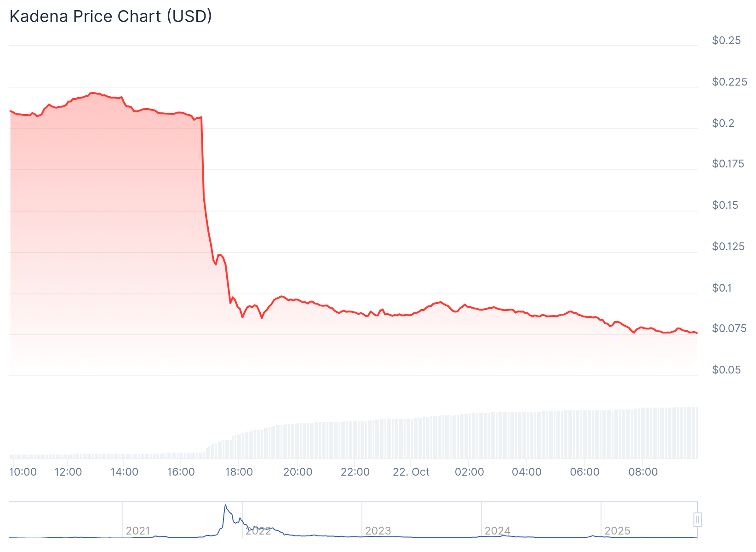This screenshot has width=756, height=552.
Task: Select the 08:00 x-axis time label
Action: [x=643, y=472]
